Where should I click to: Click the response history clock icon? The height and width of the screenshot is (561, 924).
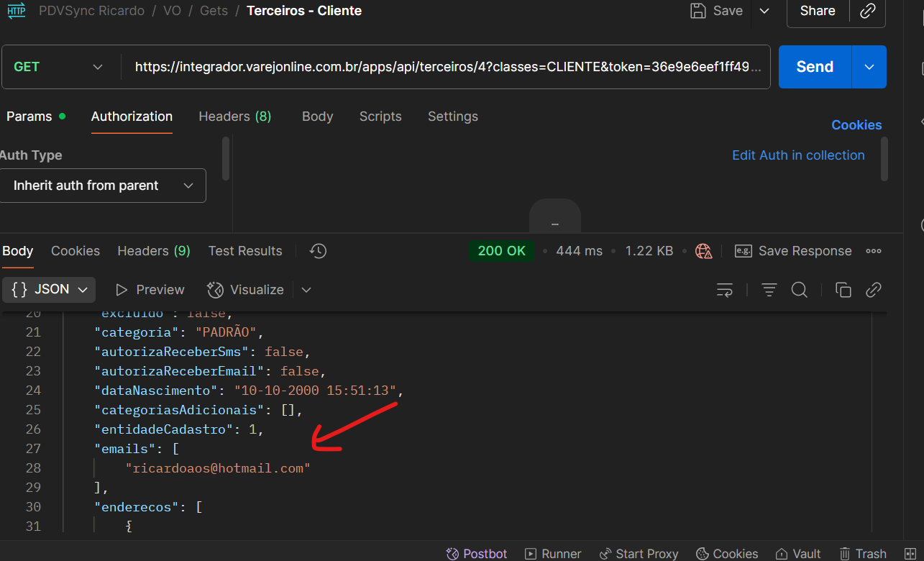pyautogui.click(x=318, y=251)
